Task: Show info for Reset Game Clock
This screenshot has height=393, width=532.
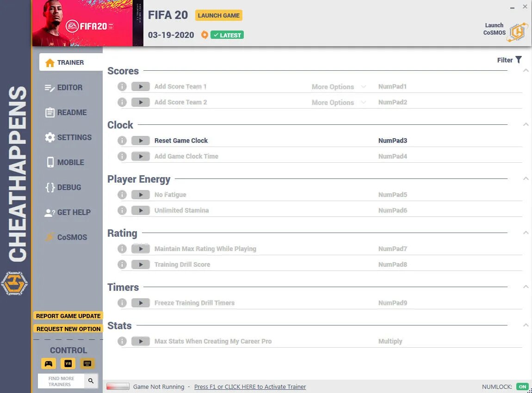Action: [122, 141]
